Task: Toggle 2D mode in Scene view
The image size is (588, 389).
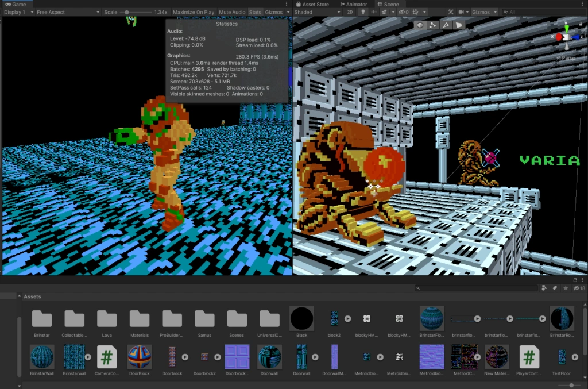Action: click(x=350, y=12)
